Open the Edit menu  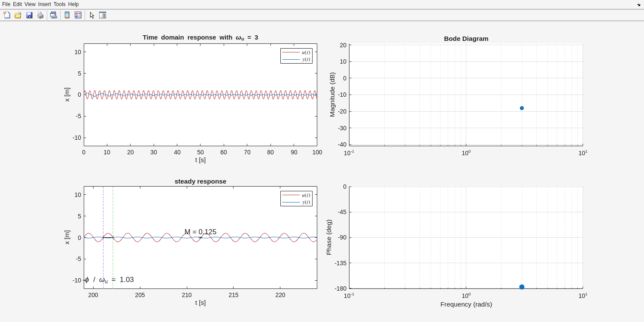17,4
